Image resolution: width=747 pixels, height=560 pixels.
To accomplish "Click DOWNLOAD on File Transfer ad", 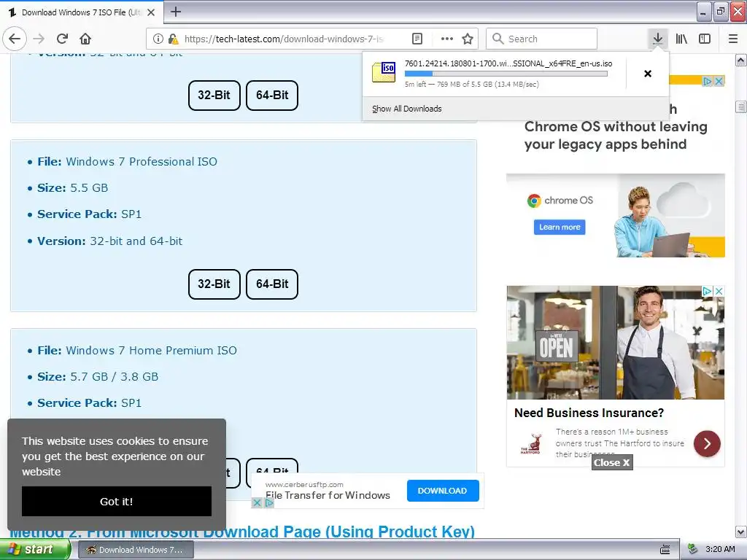I will click(x=443, y=491).
